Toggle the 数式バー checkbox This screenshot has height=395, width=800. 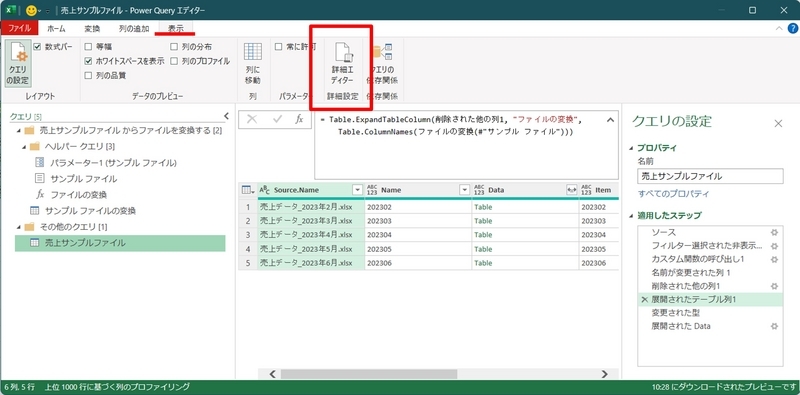[37, 47]
